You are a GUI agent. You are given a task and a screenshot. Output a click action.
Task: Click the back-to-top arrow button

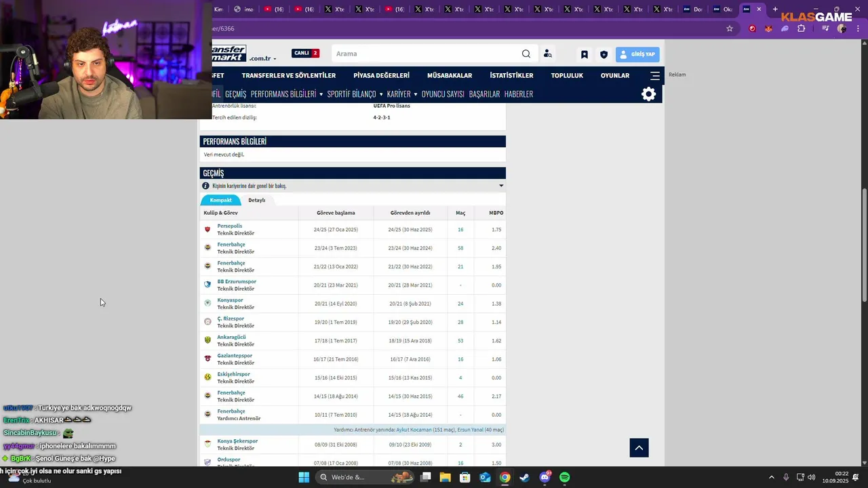pos(639,447)
